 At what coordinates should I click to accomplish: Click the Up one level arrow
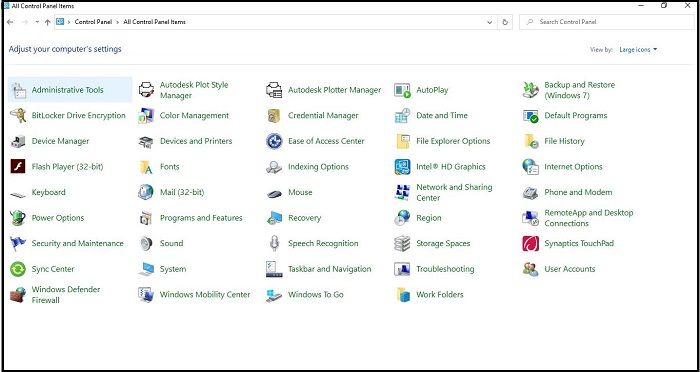click(x=47, y=22)
